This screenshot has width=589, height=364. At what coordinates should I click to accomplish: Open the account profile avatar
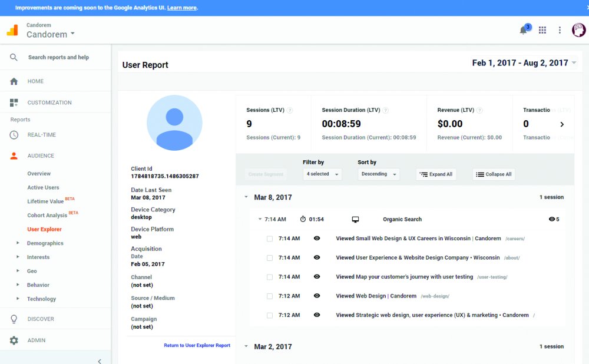579,30
